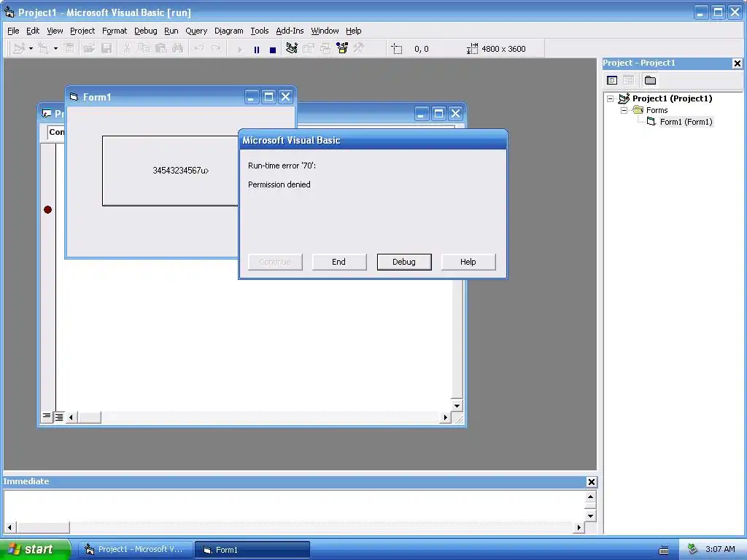747x560 pixels.
Task: Toggle Folders view in Project panel
Action: pos(650,80)
